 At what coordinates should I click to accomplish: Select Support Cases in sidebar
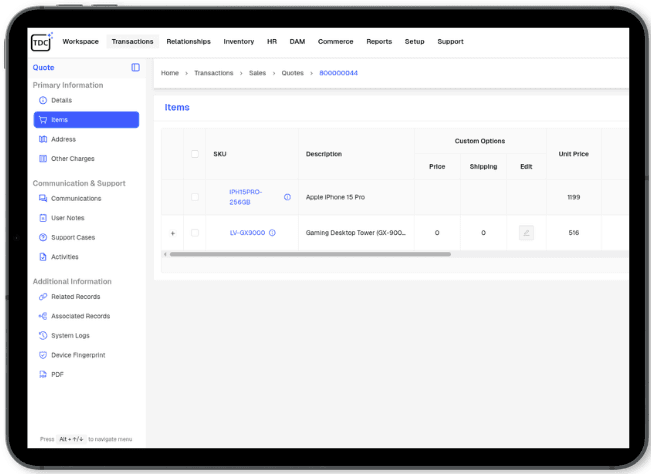[x=86, y=237]
